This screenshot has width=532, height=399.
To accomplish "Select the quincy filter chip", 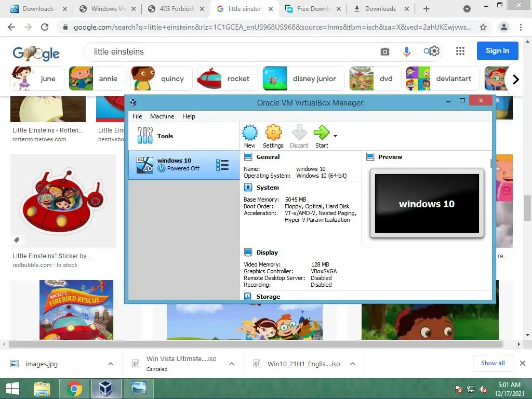I will [x=162, y=78].
